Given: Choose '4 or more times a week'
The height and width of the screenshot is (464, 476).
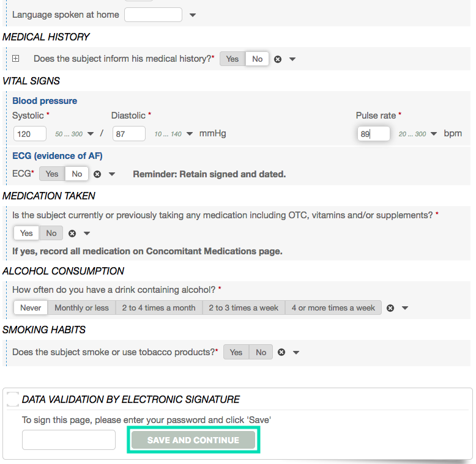Looking at the screenshot, I should (x=333, y=308).
